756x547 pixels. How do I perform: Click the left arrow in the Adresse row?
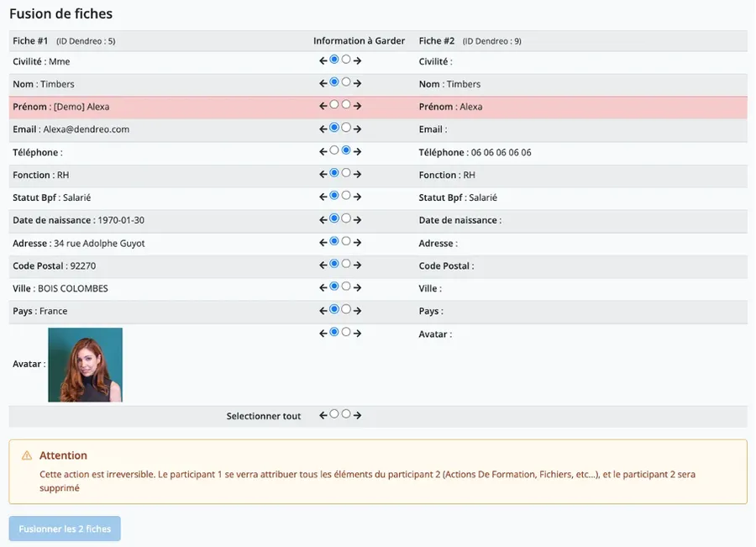323,243
